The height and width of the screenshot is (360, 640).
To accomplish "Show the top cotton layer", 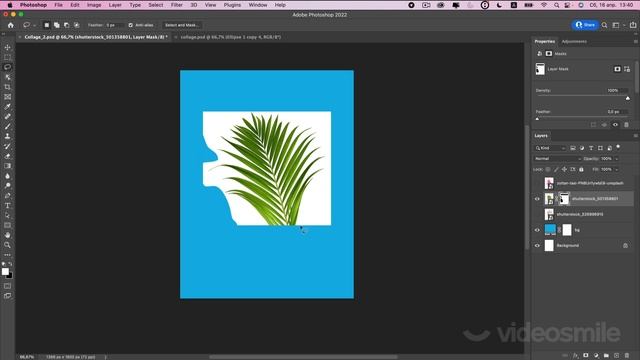I will coord(537,183).
